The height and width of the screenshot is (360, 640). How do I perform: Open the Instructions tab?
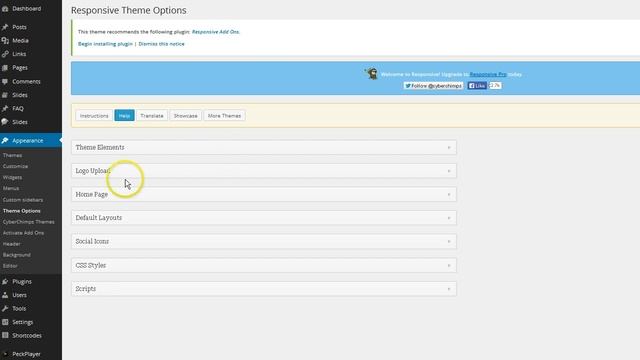click(94, 116)
